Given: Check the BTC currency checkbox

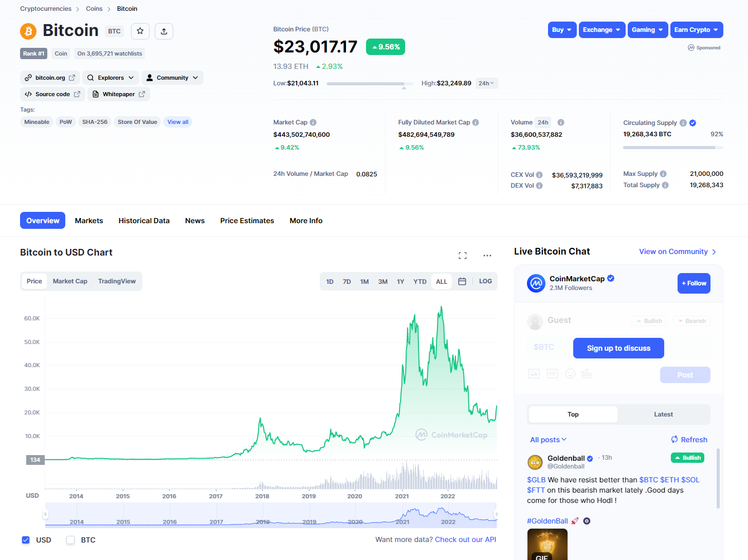Looking at the screenshot, I should pos(71,540).
